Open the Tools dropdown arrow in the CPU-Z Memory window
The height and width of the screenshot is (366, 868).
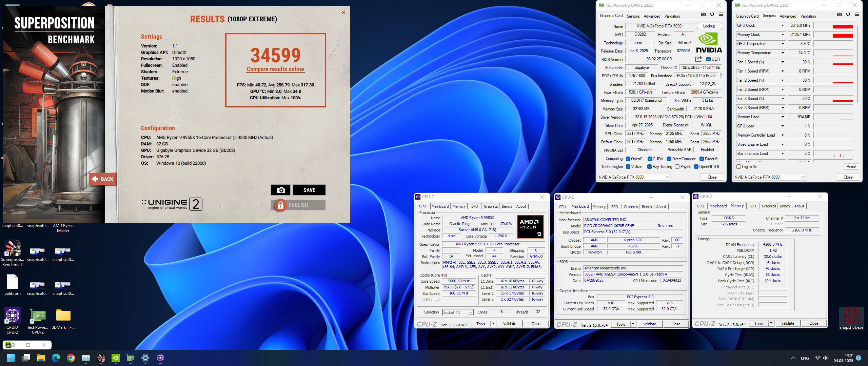coord(771,324)
